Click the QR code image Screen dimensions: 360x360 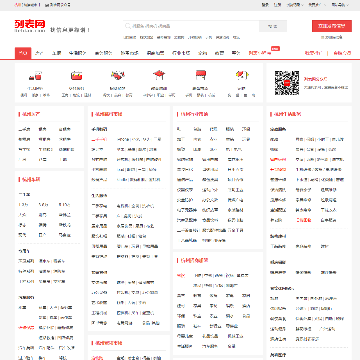pyautogui.click(x=287, y=83)
